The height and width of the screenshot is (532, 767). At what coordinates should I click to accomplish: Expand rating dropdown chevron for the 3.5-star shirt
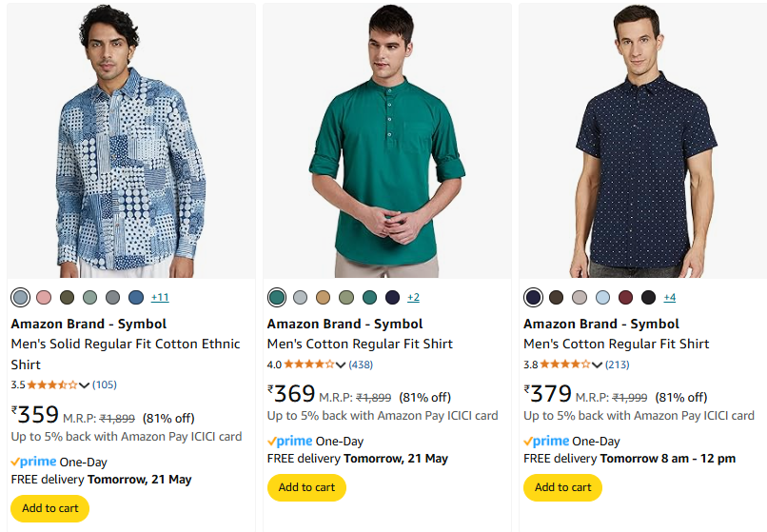click(x=85, y=385)
